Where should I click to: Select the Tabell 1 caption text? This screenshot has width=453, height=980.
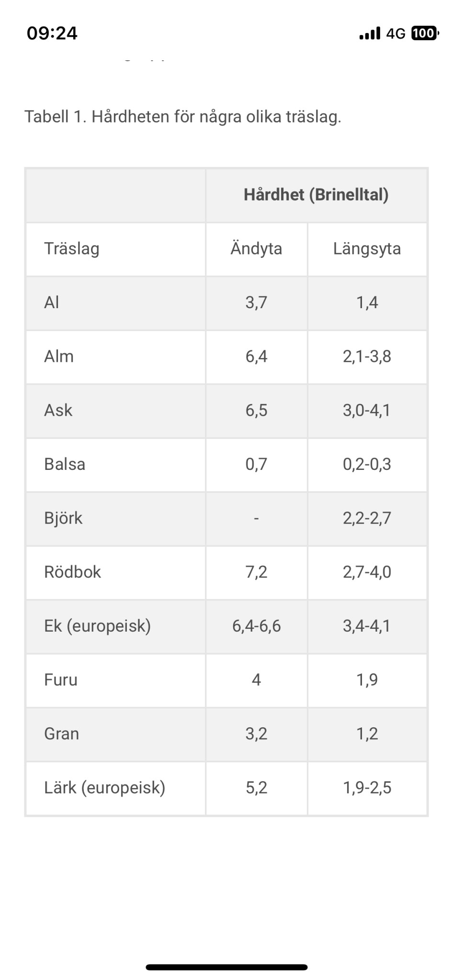click(x=183, y=116)
